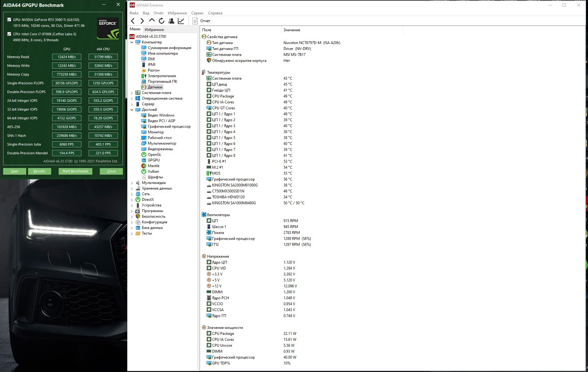The height and width of the screenshot is (372, 588).
Task: Collapse the Компьютер tree node
Action: [132, 42]
